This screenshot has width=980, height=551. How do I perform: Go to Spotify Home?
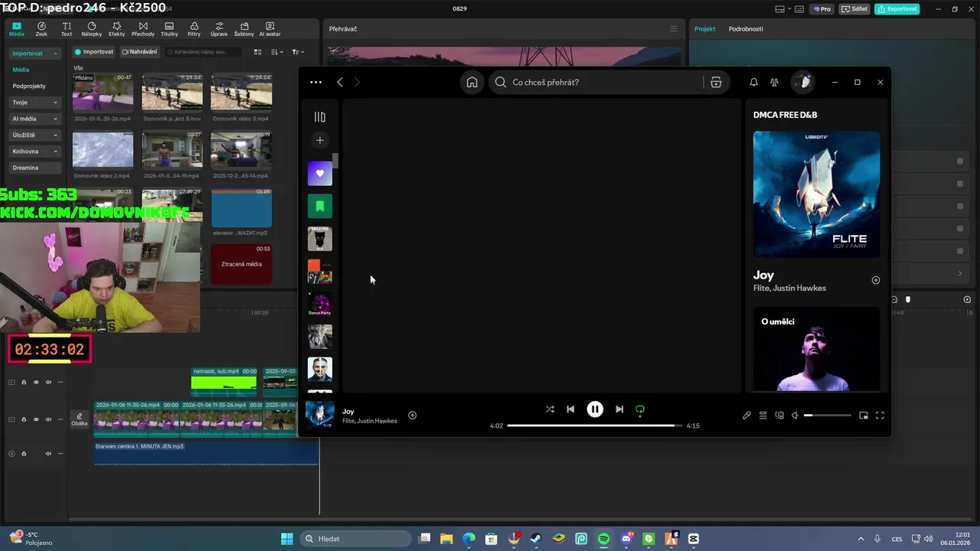pos(472,83)
